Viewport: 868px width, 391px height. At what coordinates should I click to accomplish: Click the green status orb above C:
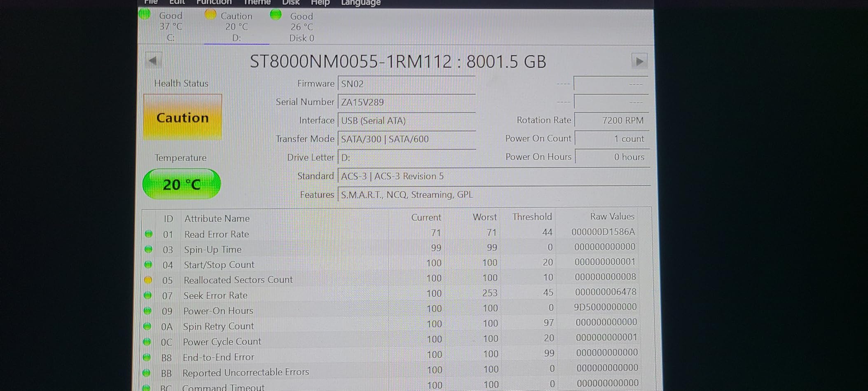pyautogui.click(x=145, y=14)
